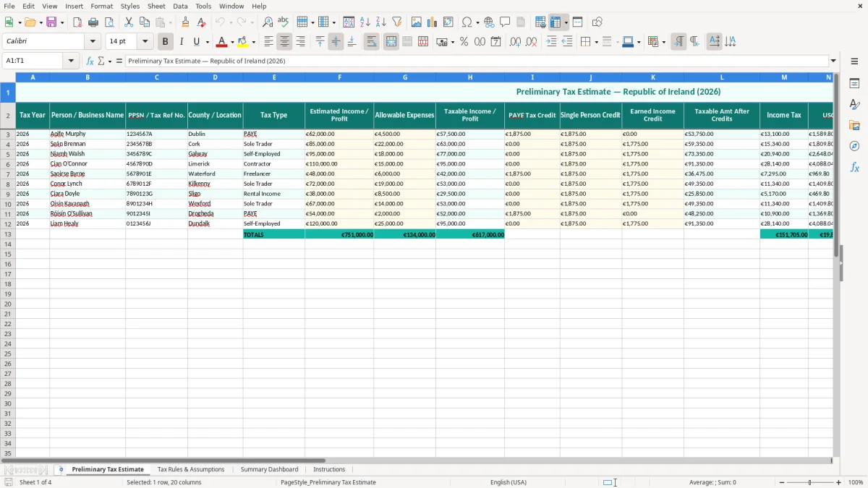The height and width of the screenshot is (488, 868).
Task: Toggle Italic formatting
Action: (x=182, y=42)
